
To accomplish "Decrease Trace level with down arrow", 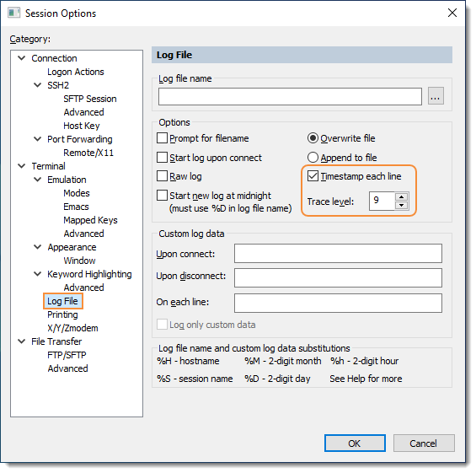I will click(x=401, y=205).
